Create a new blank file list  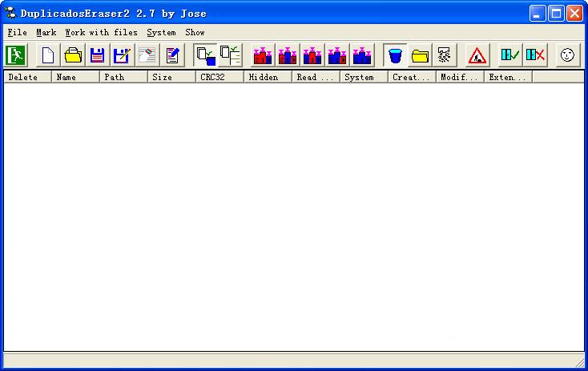pos(48,55)
